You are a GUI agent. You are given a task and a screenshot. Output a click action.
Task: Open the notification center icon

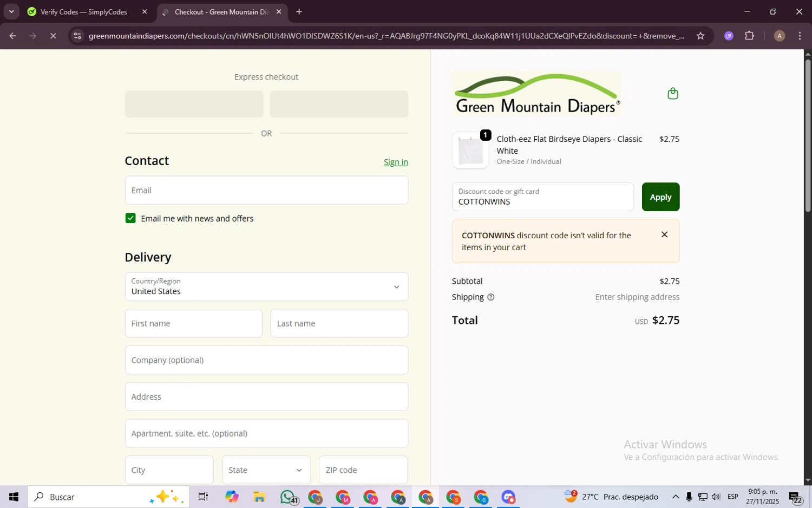(795, 497)
